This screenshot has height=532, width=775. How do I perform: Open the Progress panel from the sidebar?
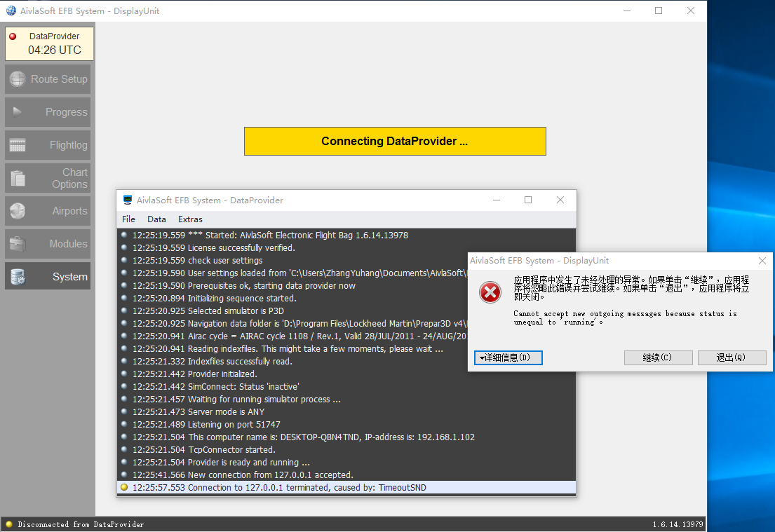click(47, 111)
